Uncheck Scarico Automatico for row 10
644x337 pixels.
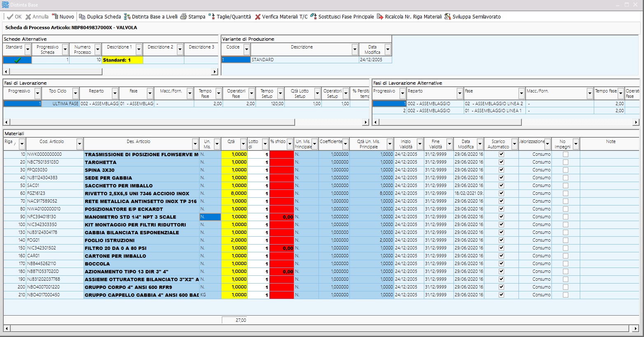click(501, 154)
